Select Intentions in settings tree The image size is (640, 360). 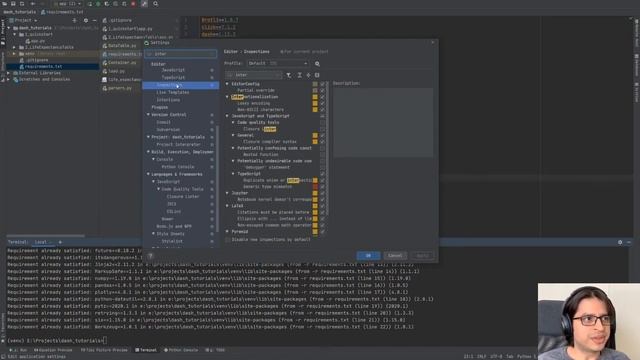[168, 100]
